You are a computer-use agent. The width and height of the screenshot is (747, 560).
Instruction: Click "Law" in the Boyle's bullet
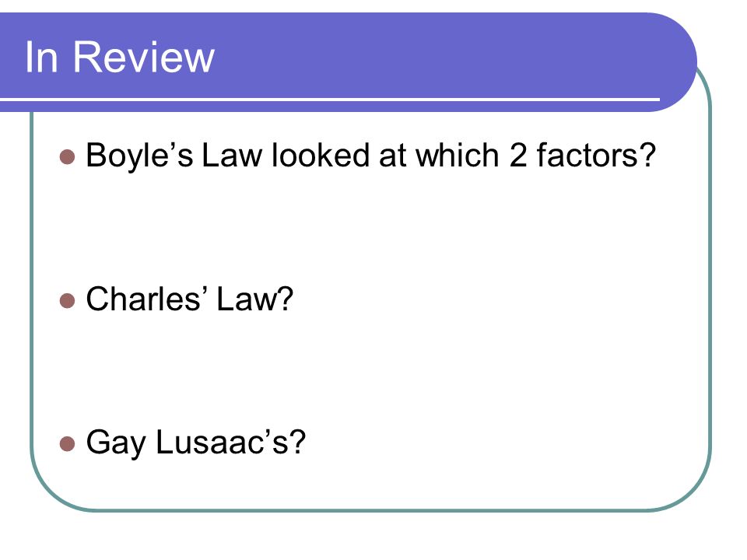coord(232,156)
